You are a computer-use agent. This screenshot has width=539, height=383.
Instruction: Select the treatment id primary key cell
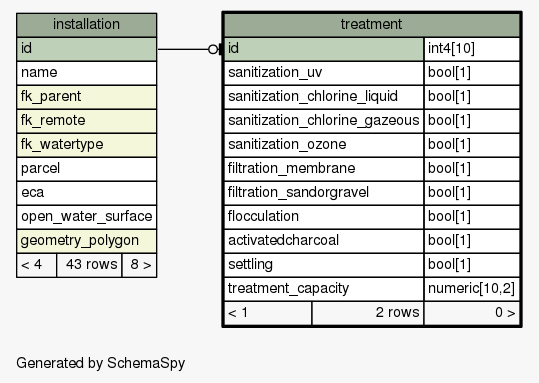click(324, 49)
